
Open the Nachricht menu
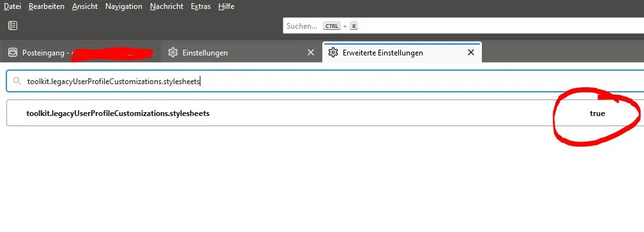[167, 6]
